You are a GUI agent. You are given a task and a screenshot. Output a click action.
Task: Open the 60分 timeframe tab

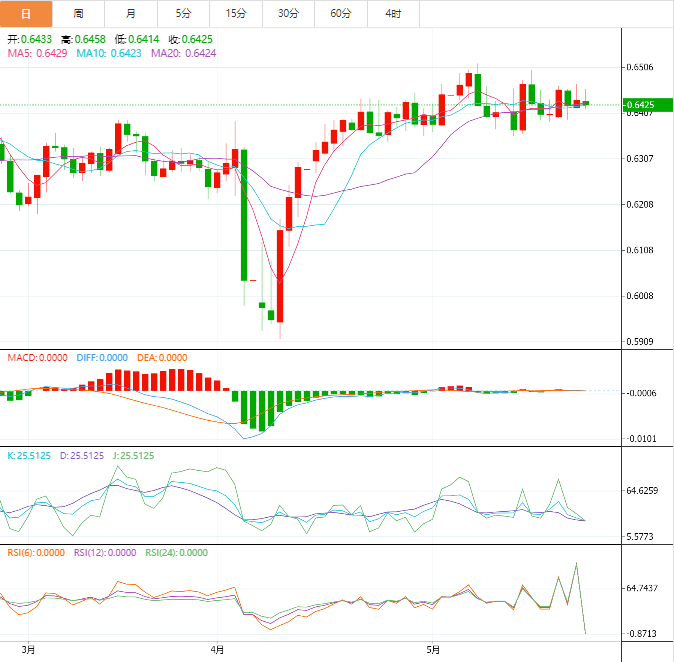tap(341, 14)
